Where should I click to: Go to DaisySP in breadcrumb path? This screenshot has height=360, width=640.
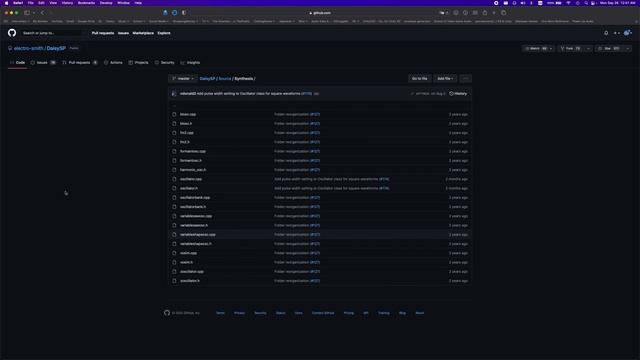point(207,78)
